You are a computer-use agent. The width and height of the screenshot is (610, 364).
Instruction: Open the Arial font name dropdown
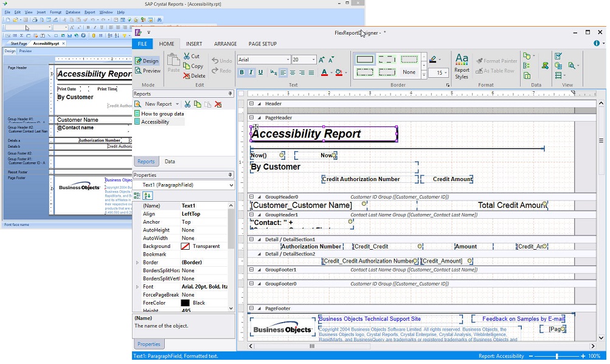288,60
